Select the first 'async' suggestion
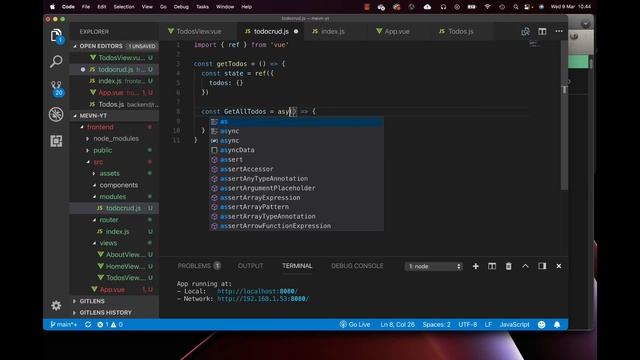This screenshot has width=640, height=360. [x=296, y=131]
